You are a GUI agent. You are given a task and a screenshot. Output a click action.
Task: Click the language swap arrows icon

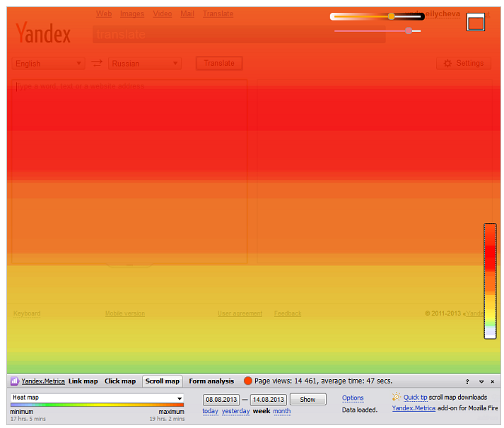(97, 63)
